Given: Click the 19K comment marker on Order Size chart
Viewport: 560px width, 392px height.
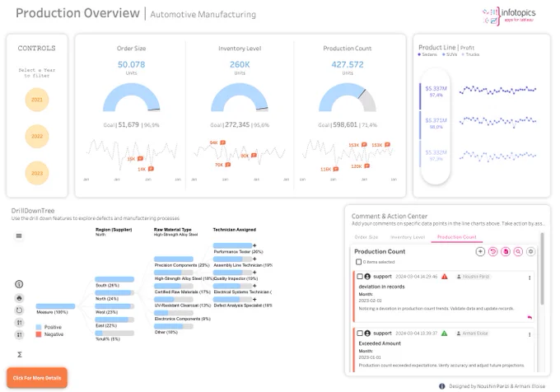Looking at the screenshot, I should 140,158.
